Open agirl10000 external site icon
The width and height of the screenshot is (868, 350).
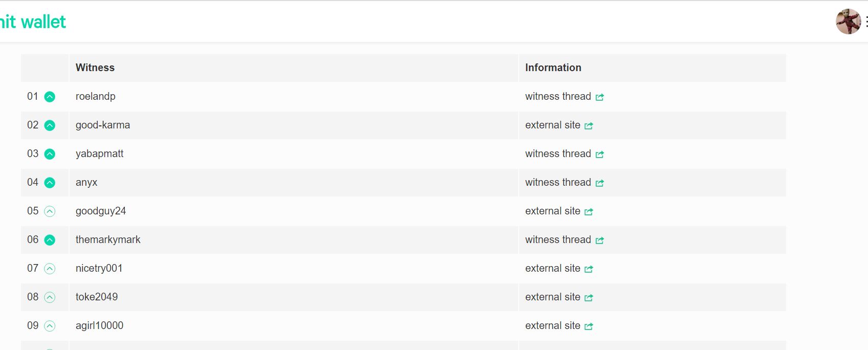(589, 326)
